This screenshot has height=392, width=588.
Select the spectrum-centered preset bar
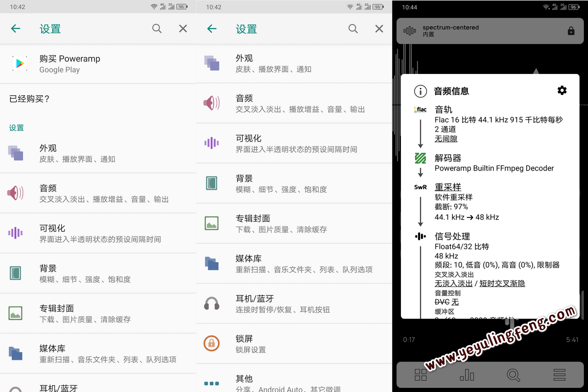[490, 31]
